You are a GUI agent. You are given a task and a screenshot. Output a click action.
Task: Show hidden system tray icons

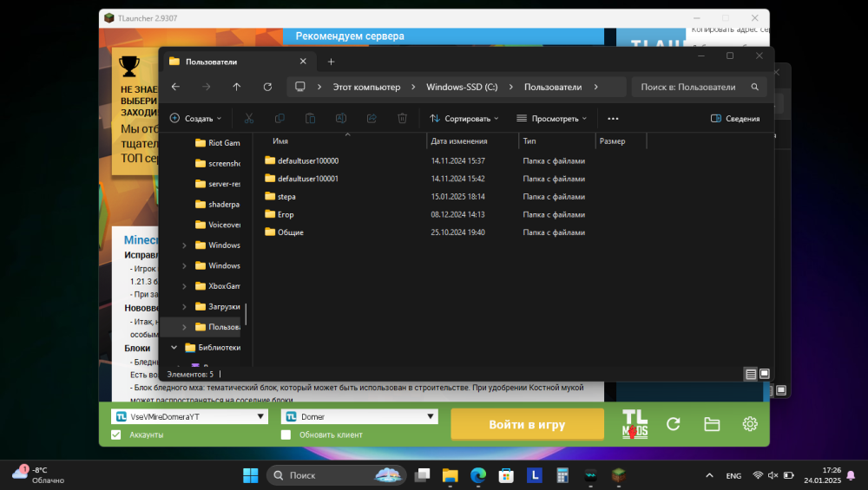click(x=709, y=475)
